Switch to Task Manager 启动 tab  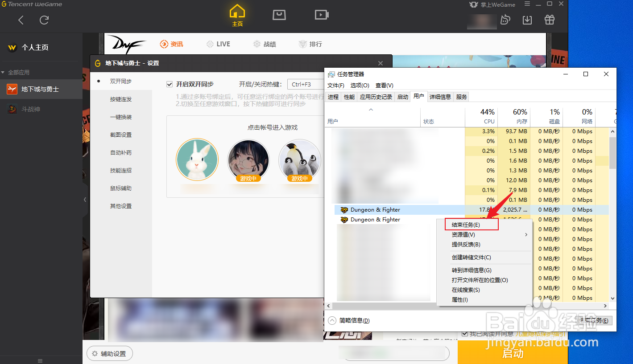coord(402,97)
